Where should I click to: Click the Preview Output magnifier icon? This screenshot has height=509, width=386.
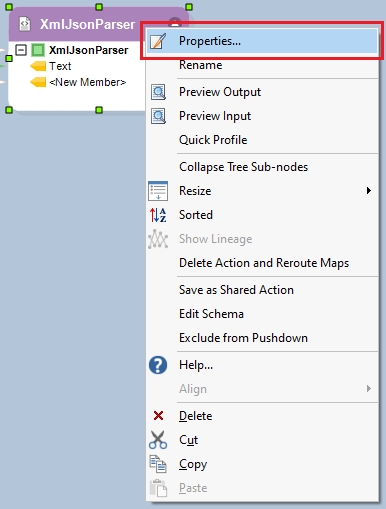point(158,92)
